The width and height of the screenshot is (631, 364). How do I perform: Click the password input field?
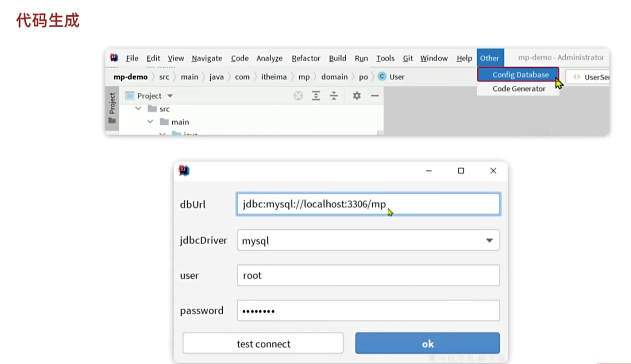368,311
